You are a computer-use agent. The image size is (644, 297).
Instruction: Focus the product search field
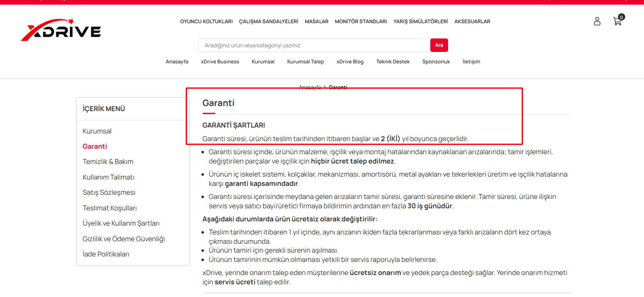(314, 45)
